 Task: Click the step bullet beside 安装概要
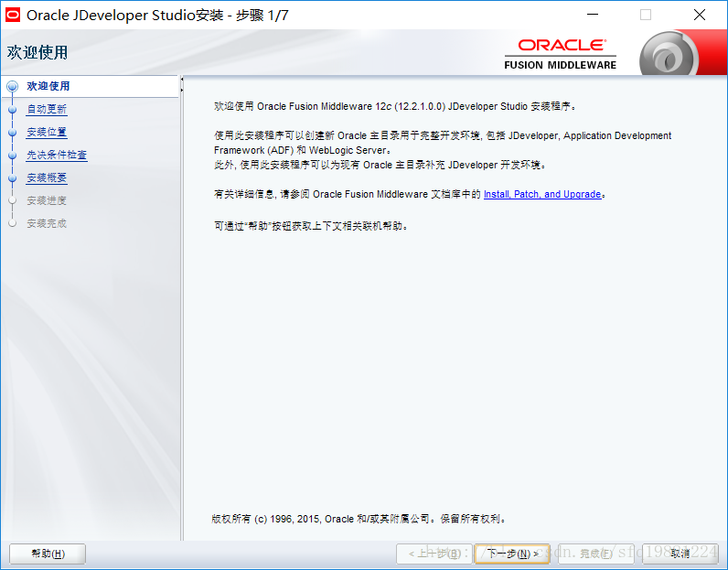click(x=13, y=177)
